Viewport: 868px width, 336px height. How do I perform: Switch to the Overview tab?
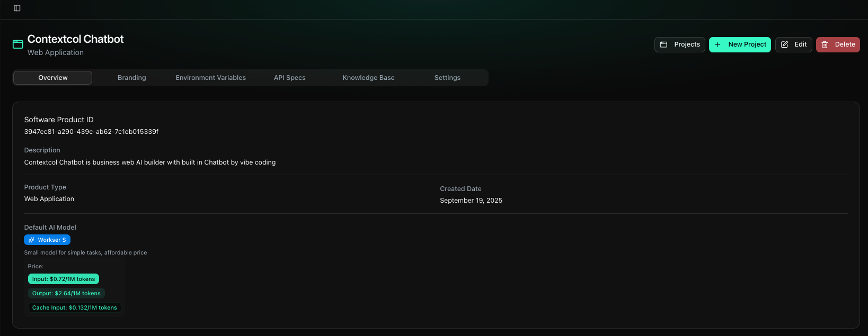tap(52, 78)
